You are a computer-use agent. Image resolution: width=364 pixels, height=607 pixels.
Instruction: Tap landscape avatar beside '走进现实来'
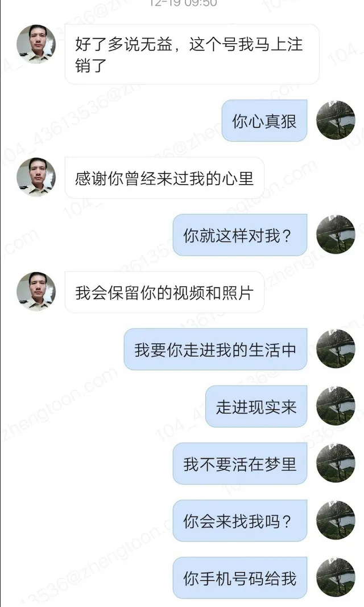(x=336, y=406)
